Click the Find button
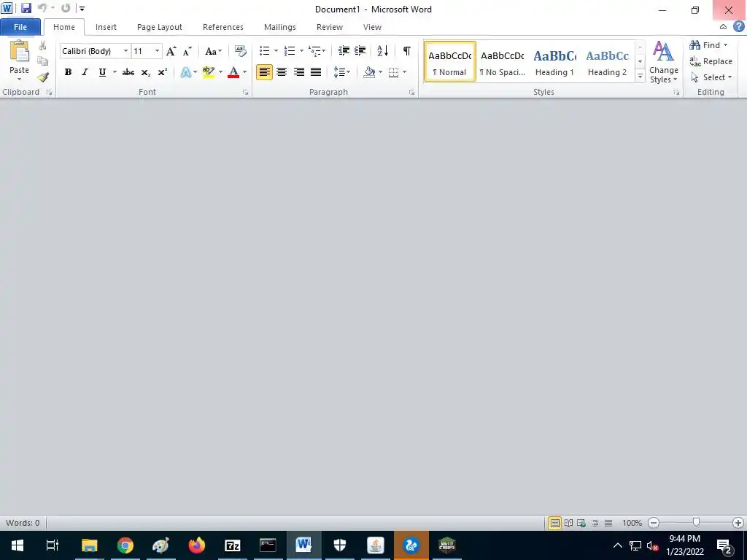 tap(708, 45)
